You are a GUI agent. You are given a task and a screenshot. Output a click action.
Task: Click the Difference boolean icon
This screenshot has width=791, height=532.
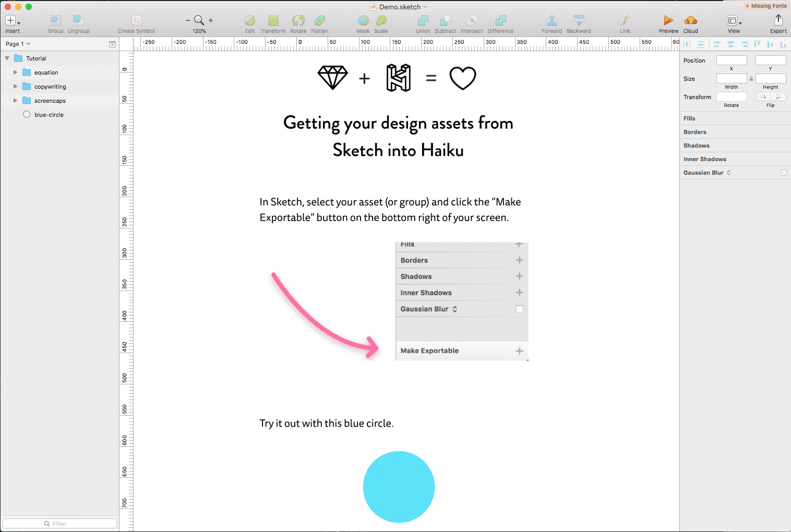tap(500, 20)
